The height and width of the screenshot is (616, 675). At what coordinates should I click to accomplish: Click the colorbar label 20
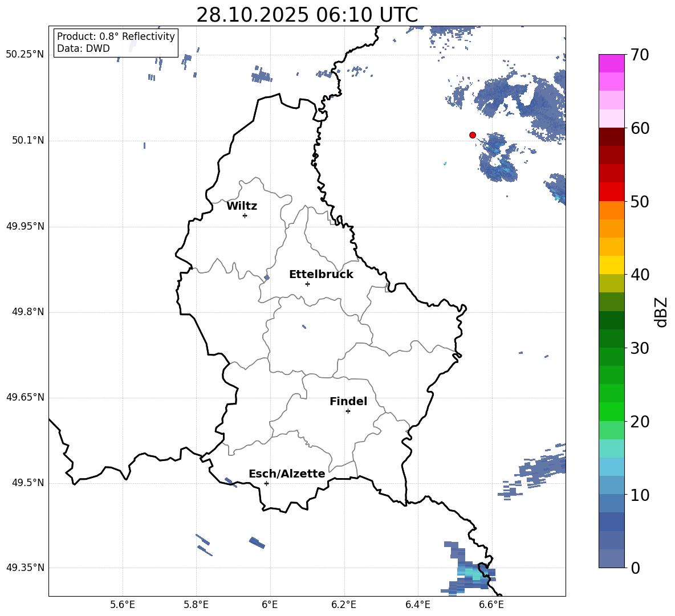pos(640,422)
